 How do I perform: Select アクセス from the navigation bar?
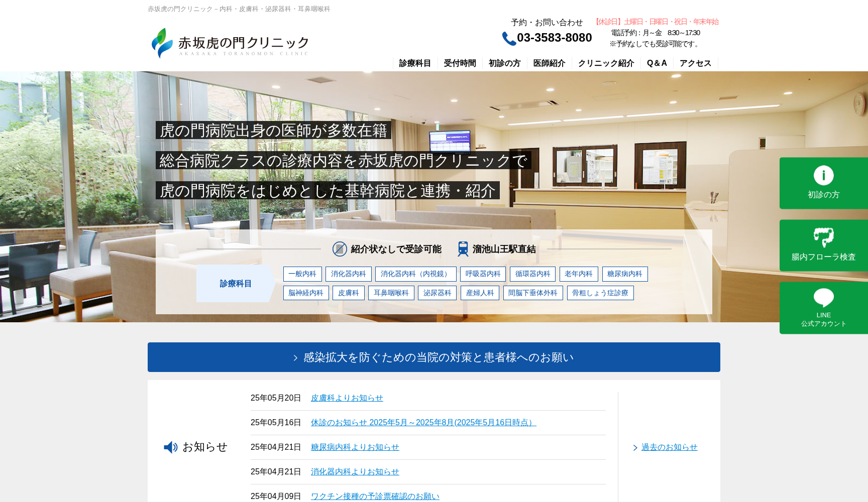(x=695, y=63)
